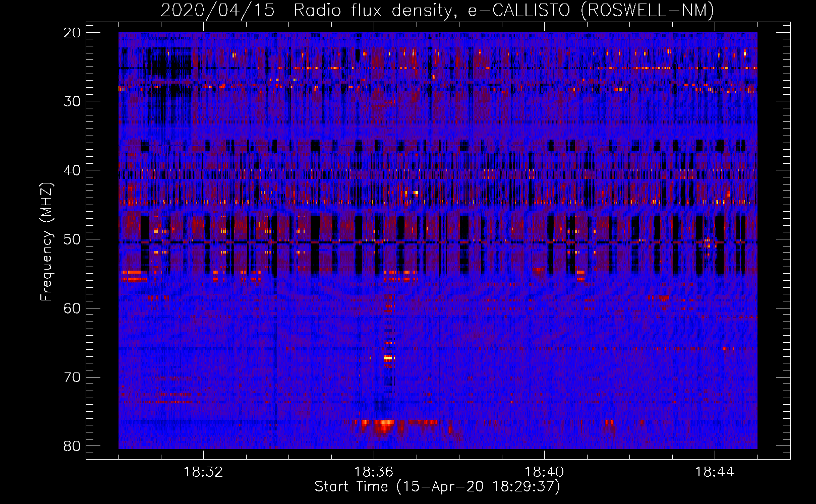
Task: Click the 'Start Time (15-Apr-20 18:29:37)' label
Action: pos(437,487)
